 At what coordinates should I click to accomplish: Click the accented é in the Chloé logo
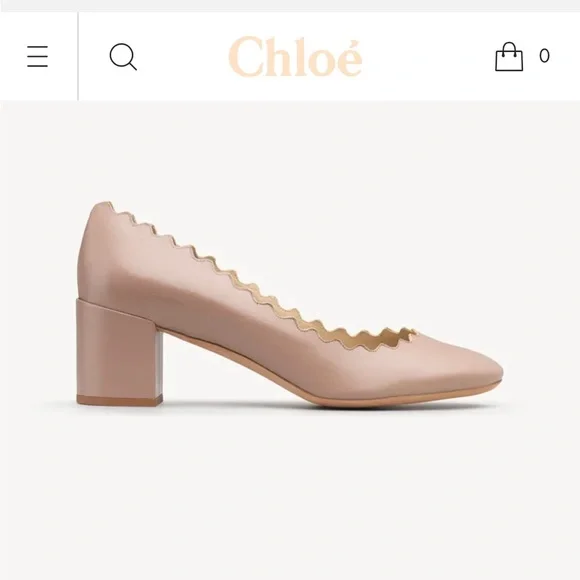(x=350, y=59)
